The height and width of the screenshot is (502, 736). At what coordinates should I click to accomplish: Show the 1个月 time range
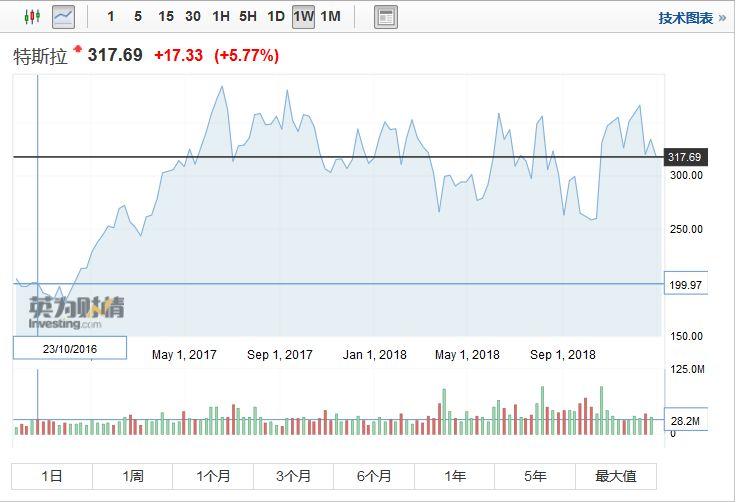[x=213, y=476]
